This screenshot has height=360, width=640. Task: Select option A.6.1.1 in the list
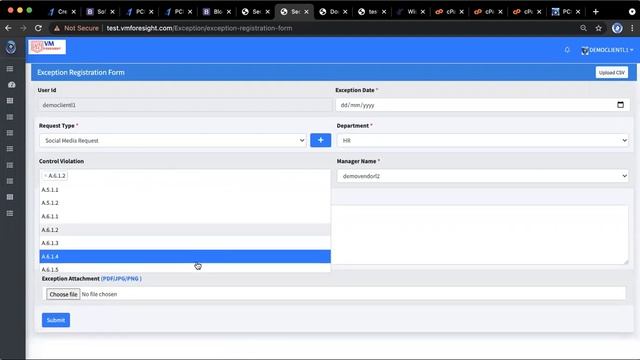(185, 216)
